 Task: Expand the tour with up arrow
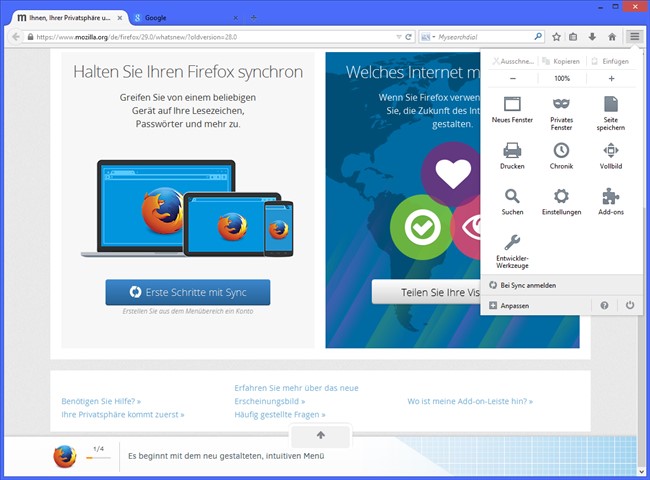(321, 435)
